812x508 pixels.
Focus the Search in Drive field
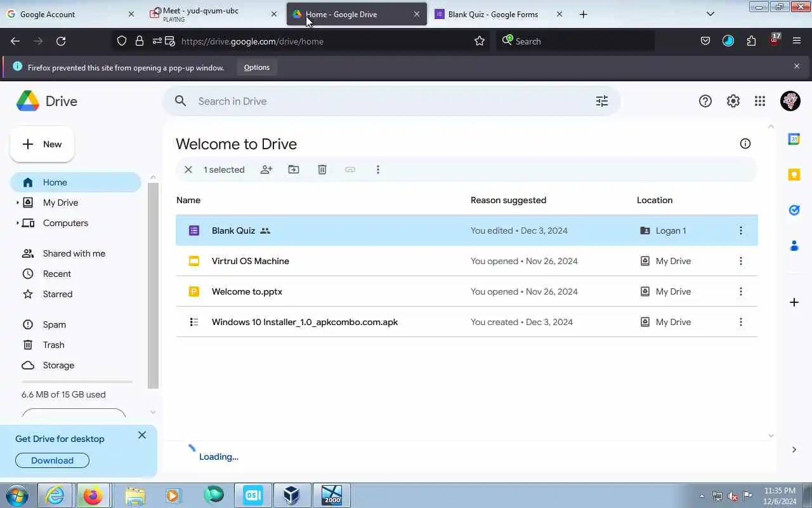point(391,101)
